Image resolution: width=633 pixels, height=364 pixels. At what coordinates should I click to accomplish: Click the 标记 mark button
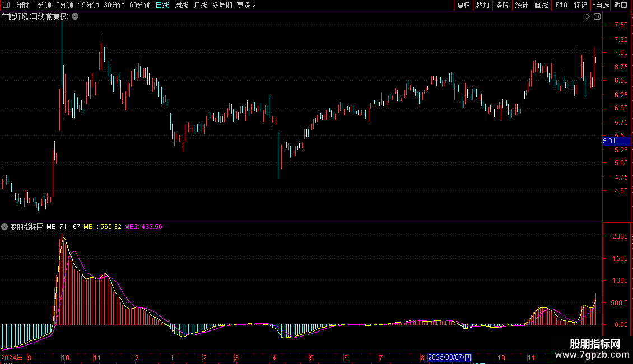click(580, 5)
